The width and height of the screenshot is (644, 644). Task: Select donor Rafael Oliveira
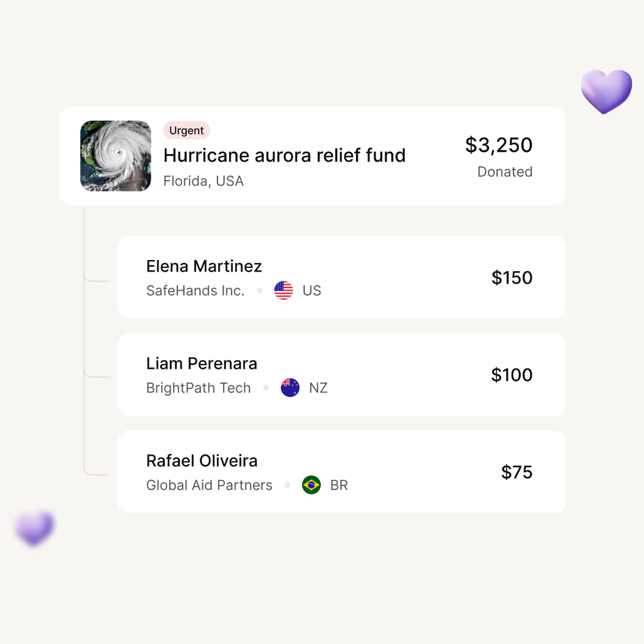[202, 461]
